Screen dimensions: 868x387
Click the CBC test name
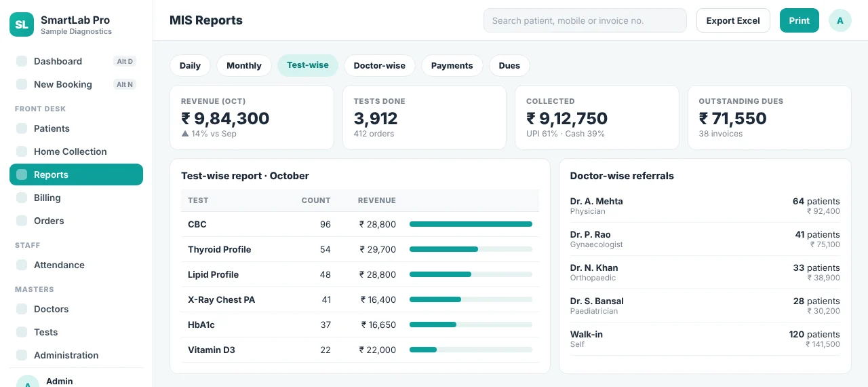click(x=197, y=224)
